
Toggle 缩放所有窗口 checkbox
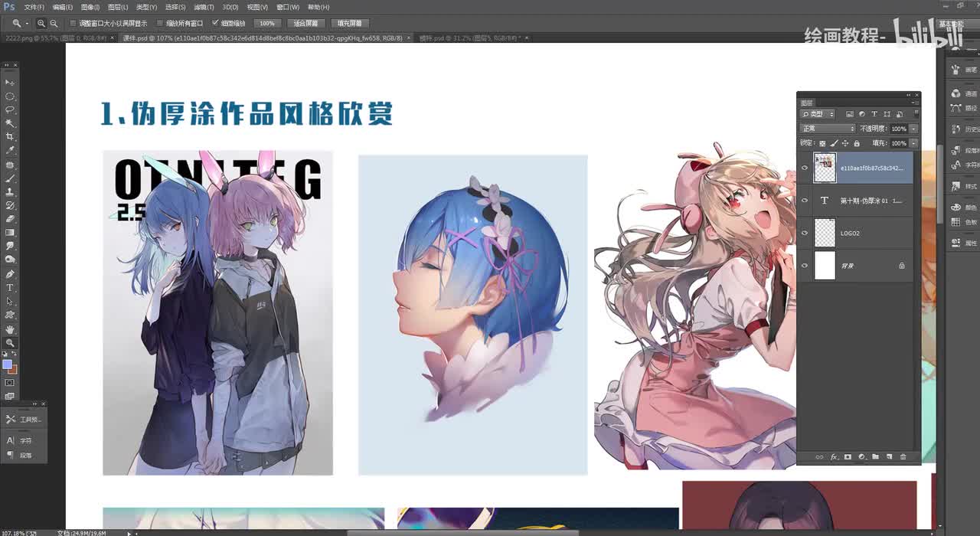tap(160, 24)
